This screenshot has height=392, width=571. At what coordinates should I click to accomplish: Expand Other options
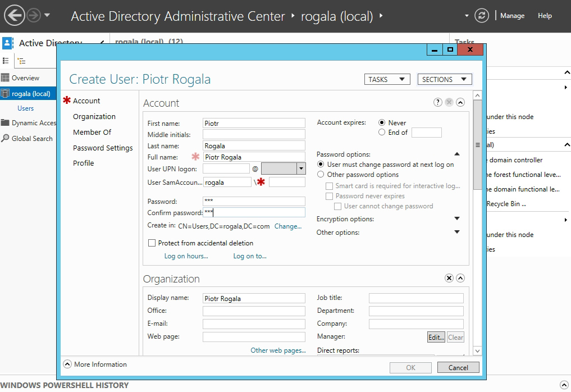pyautogui.click(x=457, y=232)
